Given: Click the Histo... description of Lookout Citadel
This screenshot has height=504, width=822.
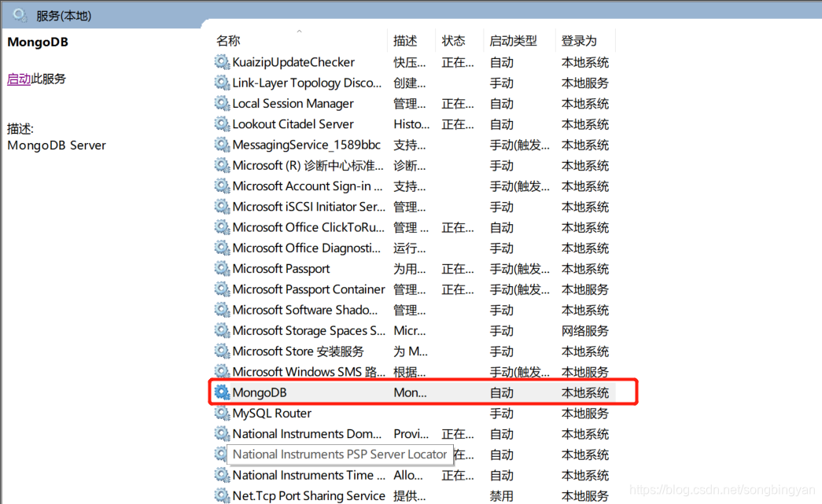Looking at the screenshot, I should [x=411, y=124].
